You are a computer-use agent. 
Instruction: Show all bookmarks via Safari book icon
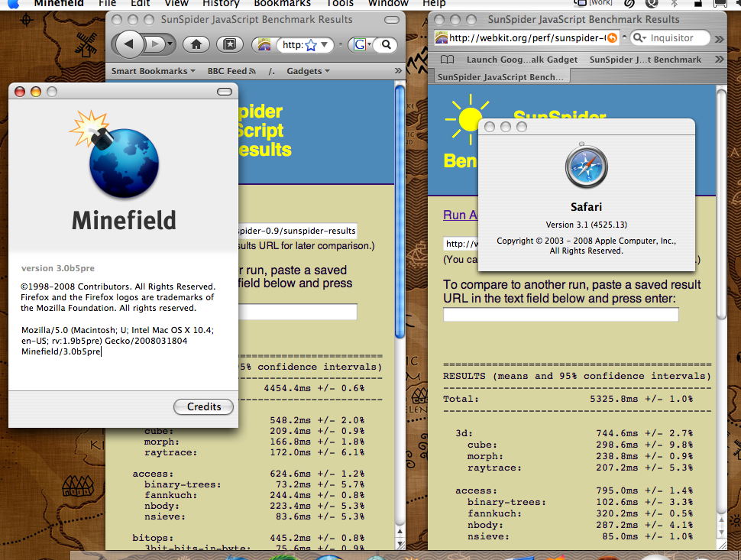click(x=447, y=60)
